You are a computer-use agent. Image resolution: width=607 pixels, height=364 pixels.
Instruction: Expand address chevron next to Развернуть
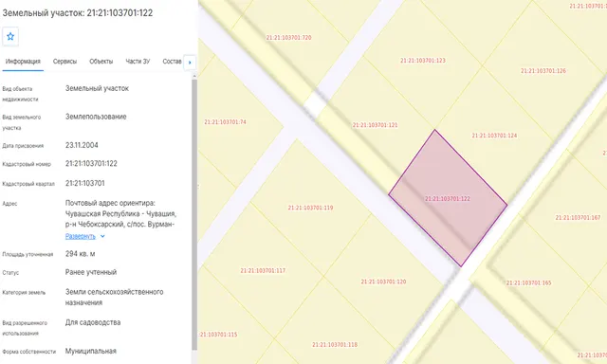(x=102, y=236)
